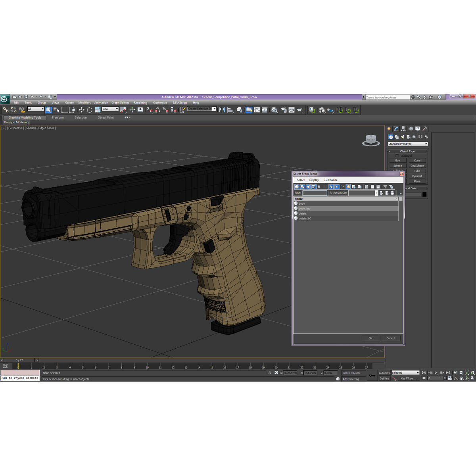Viewport: 476px width, 476px height.
Task: Select the Space Warps category icon
Action: (x=420, y=137)
